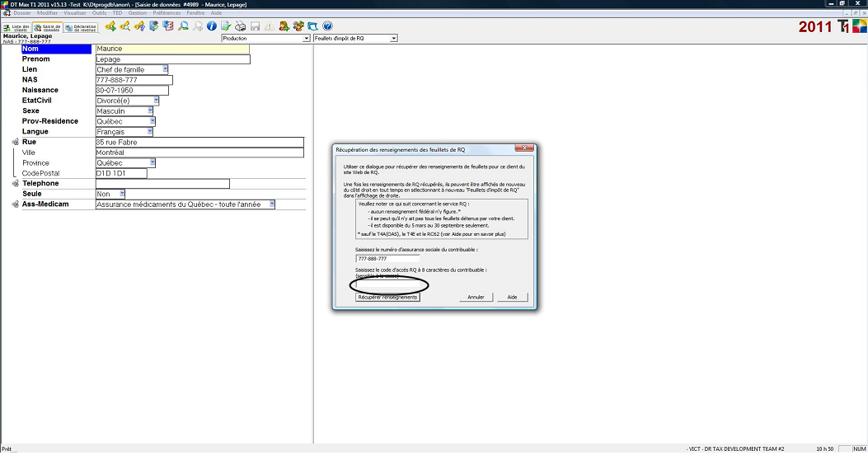Click the group icon beside Telephone
This screenshot has height=474, width=868.
point(15,184)
